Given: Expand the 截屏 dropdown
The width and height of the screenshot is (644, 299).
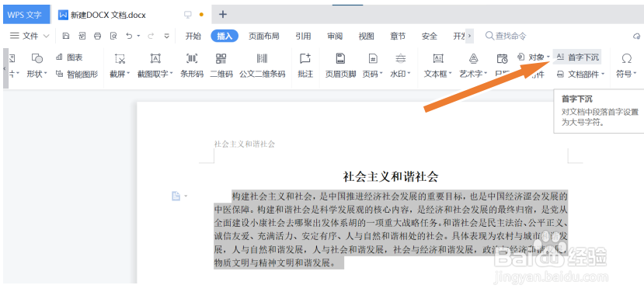Looking at the screenshot, I should pyautogui.click(x=128, y=75).
